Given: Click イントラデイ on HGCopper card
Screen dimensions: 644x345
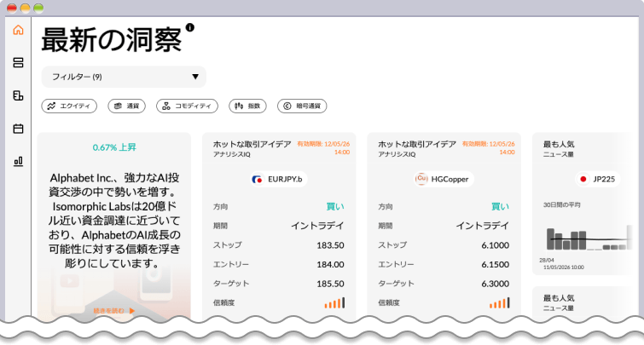Looking at the screenshot, I should pos(483,226).
